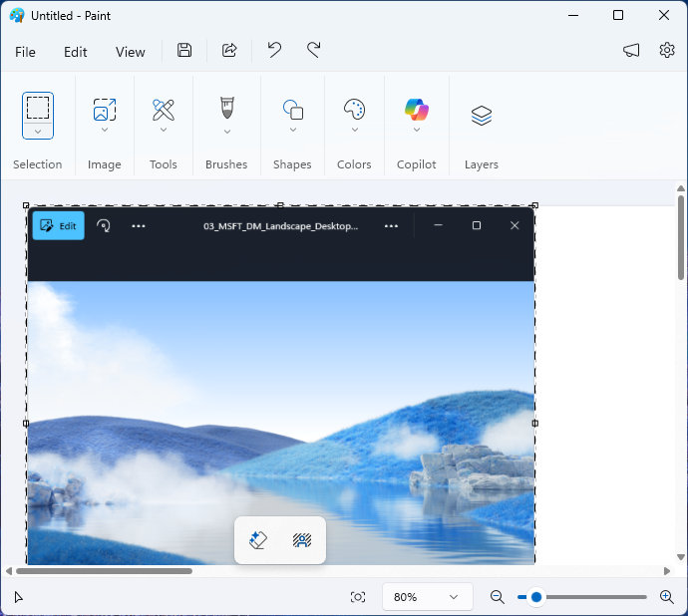This screenshot has width=688, height=616.
Task: Click the scroll up arrow
Action: (681, 188)
